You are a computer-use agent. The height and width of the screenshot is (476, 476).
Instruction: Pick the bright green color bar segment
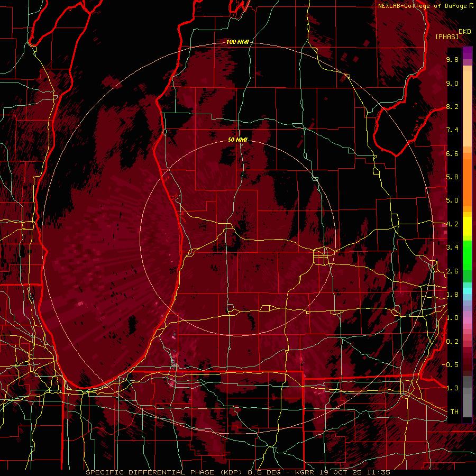click(467, 255)
